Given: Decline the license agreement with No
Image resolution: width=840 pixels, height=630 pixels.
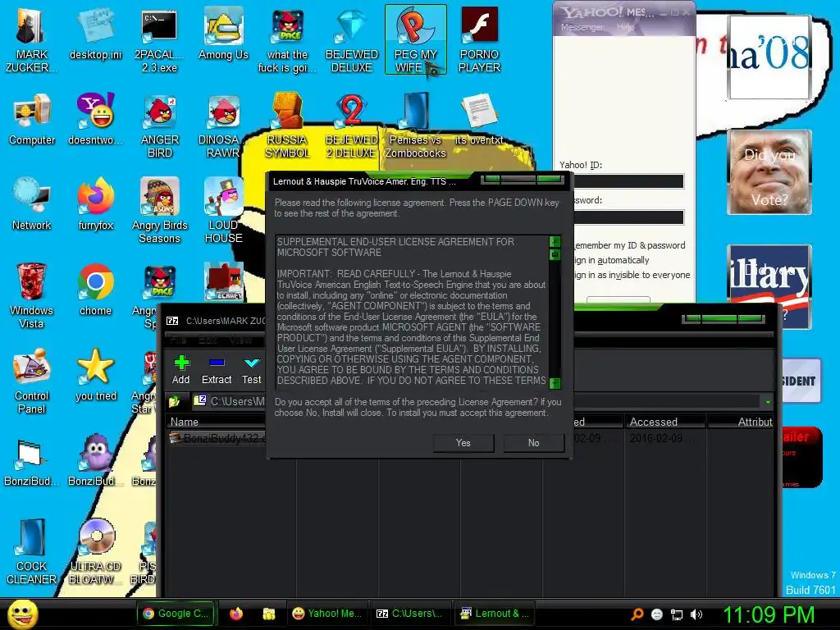Looking at the screenshot, I should [x=533, y=443].
